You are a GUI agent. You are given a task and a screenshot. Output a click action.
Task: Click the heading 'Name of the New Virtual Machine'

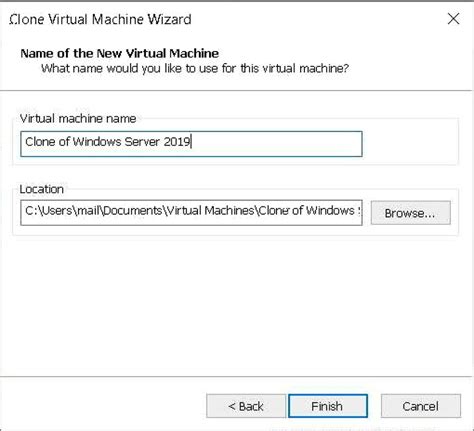click(x=120, y=53)
